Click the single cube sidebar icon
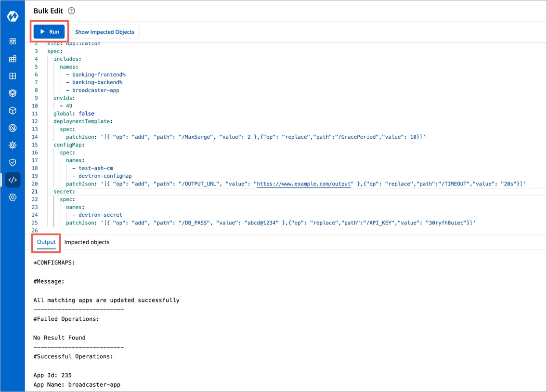 [13, 111]
